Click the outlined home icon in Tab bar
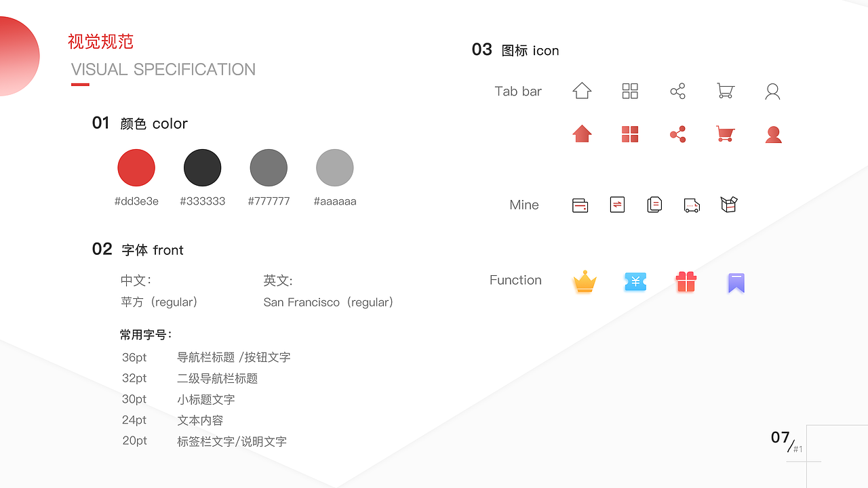The width and height of the screenshot is (868, 488). tap(582, 91)
